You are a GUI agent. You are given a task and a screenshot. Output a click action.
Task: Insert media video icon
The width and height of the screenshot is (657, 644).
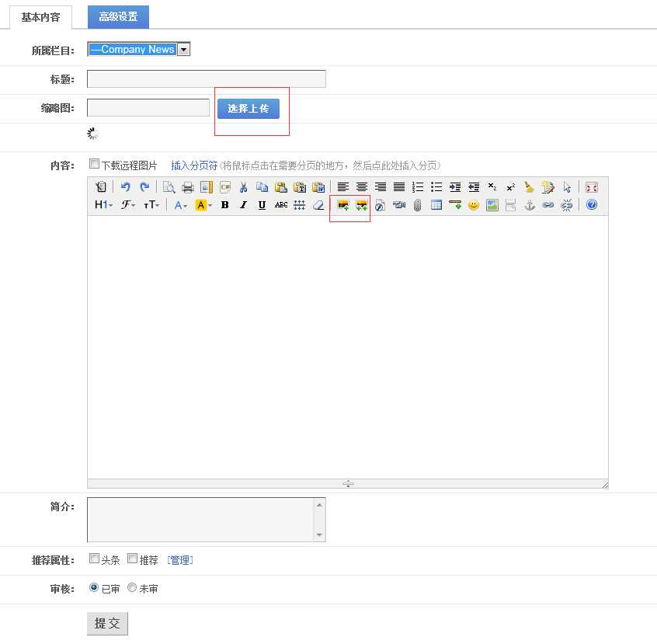click(399, 205)
